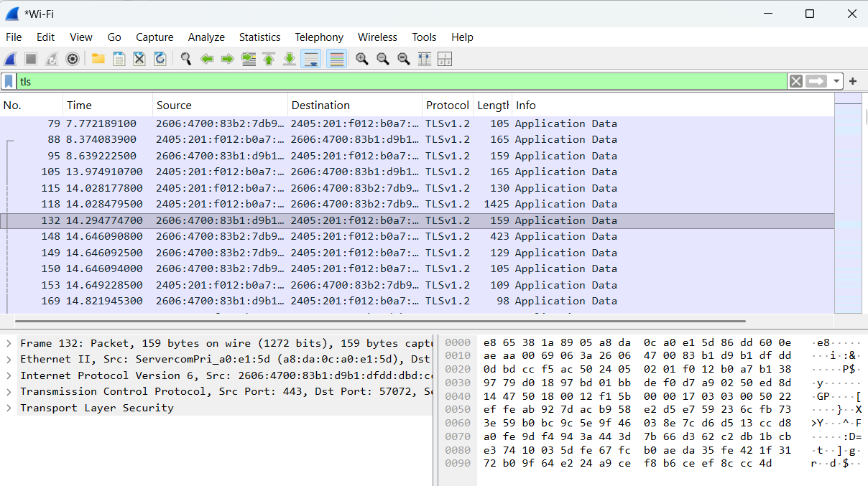Open the reset layout toolbar icon
This screenshot has height=486, width=868.
point(445,59)
